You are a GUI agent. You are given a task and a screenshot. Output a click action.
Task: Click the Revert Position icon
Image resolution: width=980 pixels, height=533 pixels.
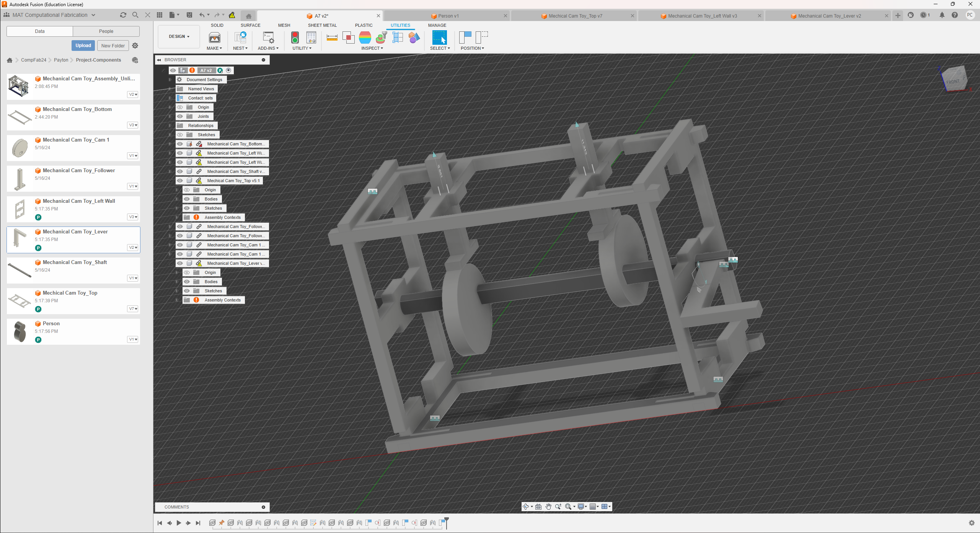481,37
